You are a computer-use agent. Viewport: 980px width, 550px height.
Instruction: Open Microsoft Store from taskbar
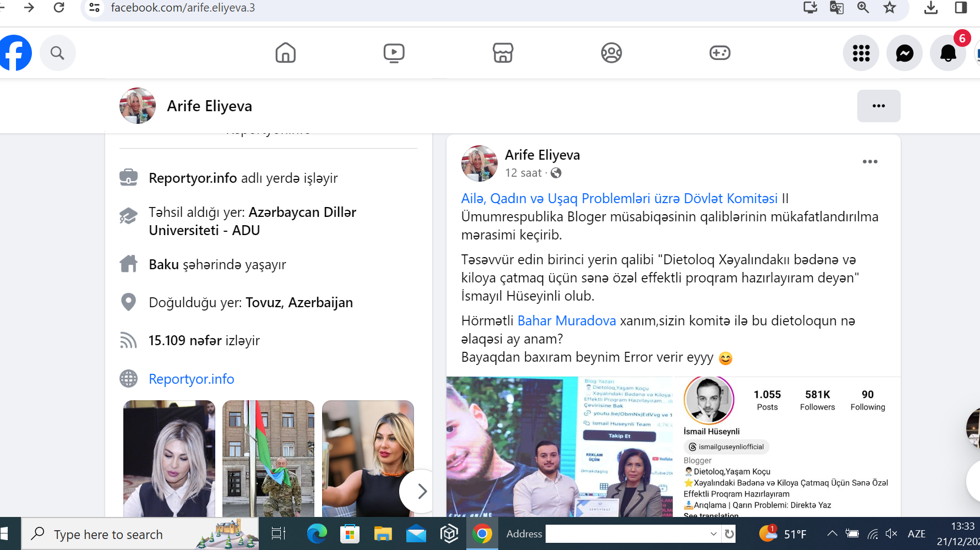tap(350, 534)
